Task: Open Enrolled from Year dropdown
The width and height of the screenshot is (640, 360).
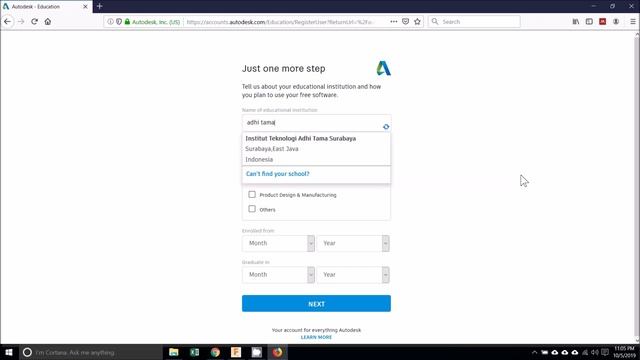Action: (x=353, y=243)
